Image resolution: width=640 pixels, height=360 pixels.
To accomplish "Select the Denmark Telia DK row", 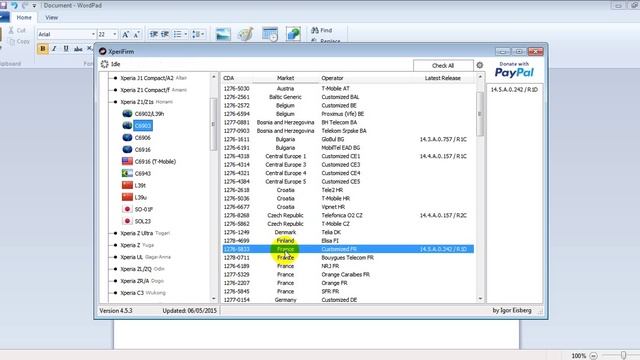I will (348, 232).
